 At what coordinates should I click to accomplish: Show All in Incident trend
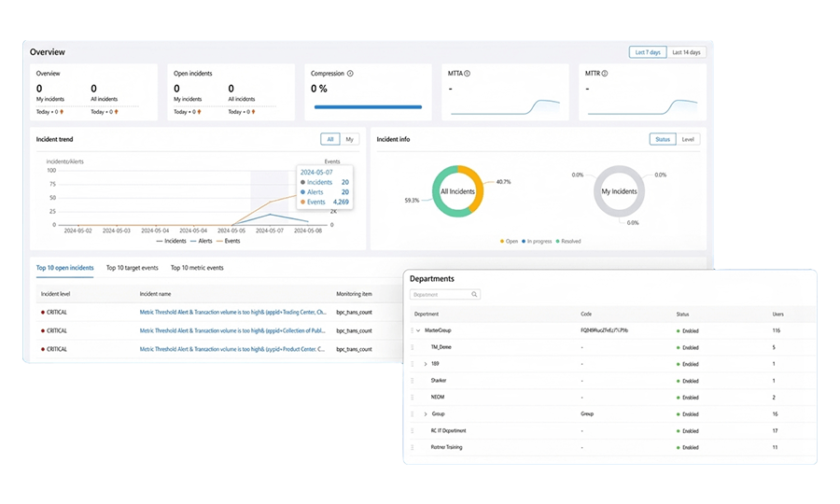coord(330,139)
